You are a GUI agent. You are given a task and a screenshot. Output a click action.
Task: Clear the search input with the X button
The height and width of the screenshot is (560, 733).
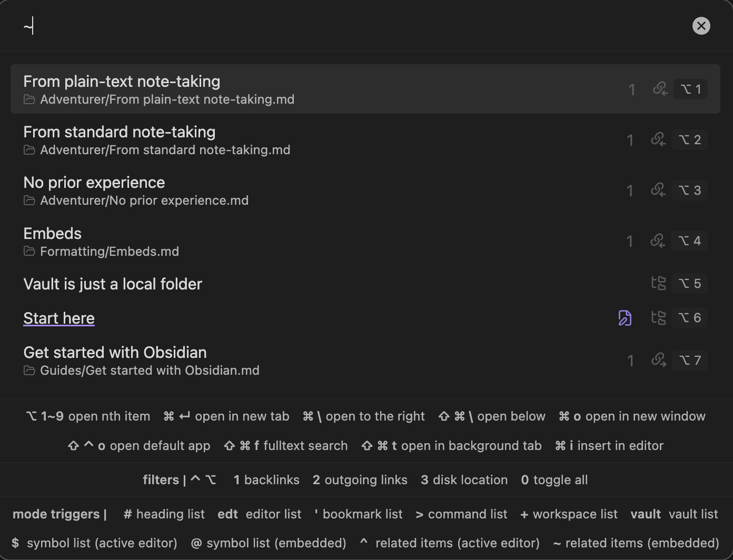[x=701, y=26]
